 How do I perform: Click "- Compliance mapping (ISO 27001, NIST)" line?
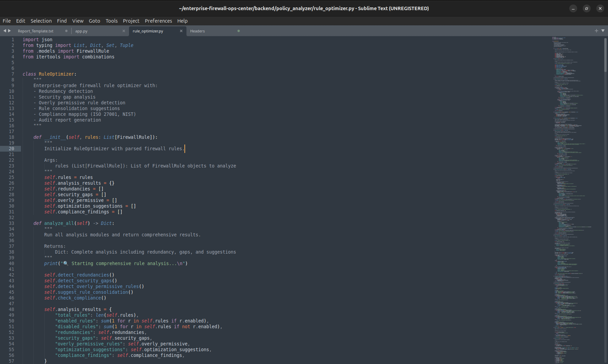click(x=85, y=114)
